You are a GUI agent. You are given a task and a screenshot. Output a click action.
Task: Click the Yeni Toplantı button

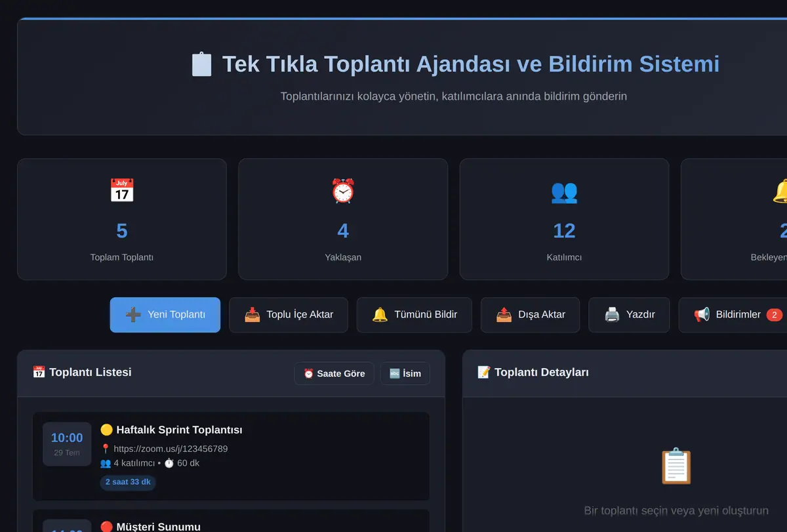[165, 315]
